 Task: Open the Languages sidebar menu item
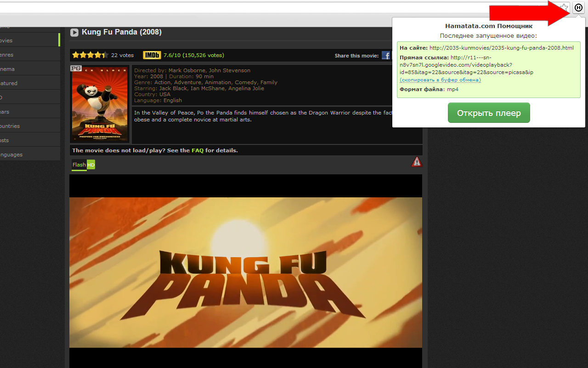coord(30,155)
